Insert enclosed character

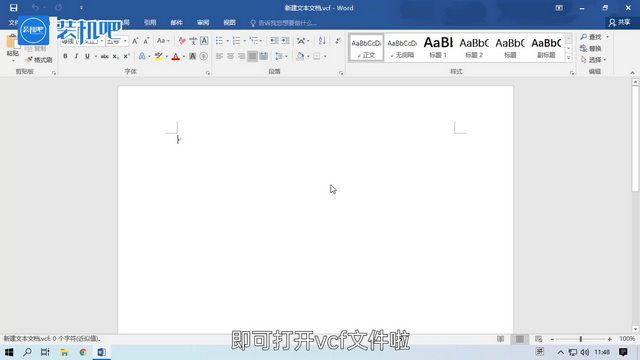tap(203, 56)
